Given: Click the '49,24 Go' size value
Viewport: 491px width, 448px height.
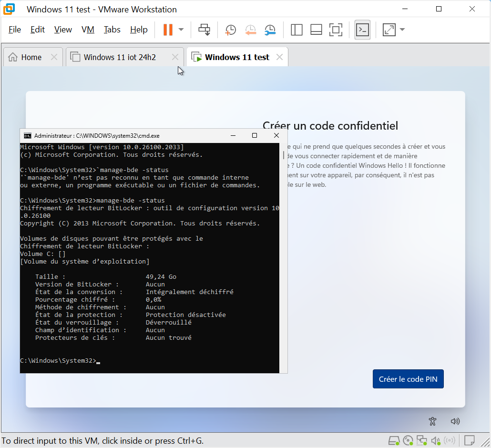Looking at the screenshot, I should tap(161, 277).
